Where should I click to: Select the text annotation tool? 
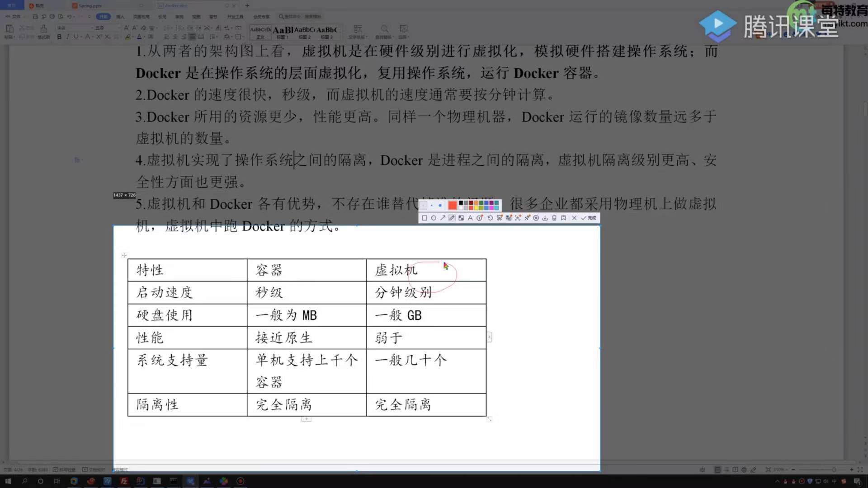coord(470,218)
